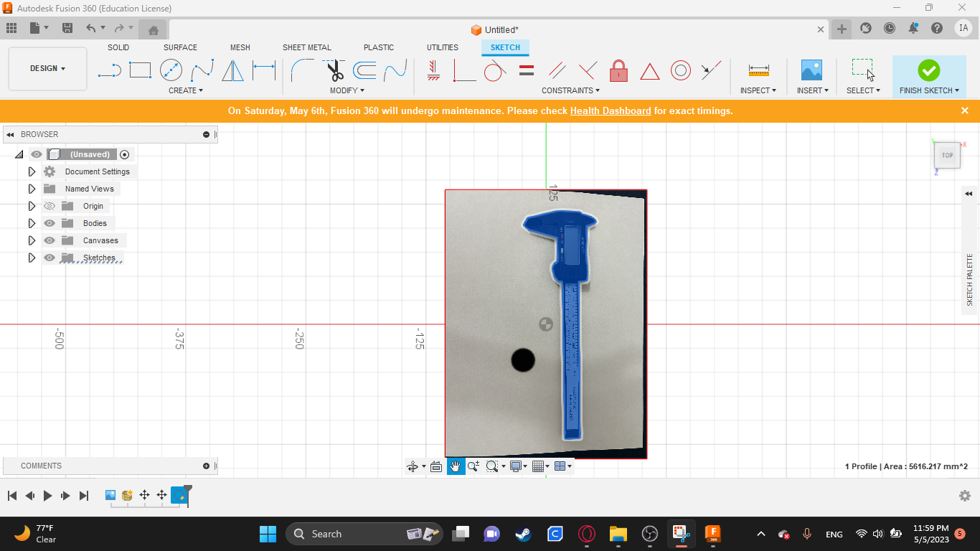Viewport: 980px width, 551px height.
Task: Open the CONSTRAINTS dropdown menu
Action: (x=571, y=90)
